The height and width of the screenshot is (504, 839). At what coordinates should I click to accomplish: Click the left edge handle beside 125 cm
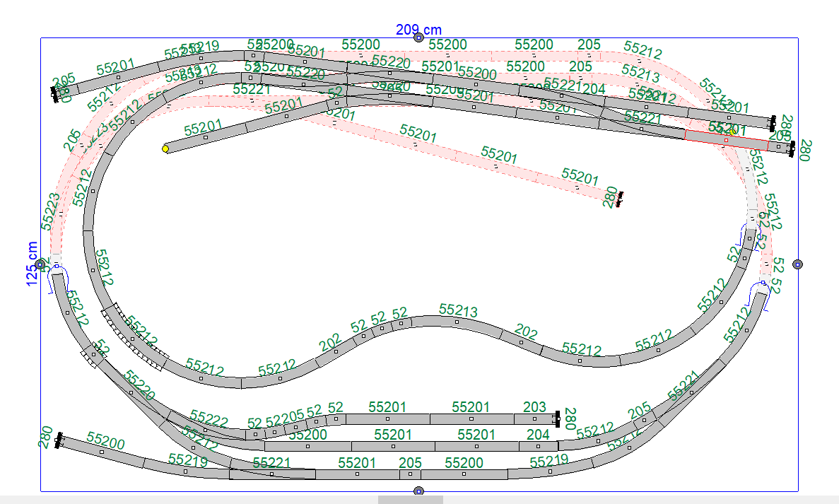(40, 264)
